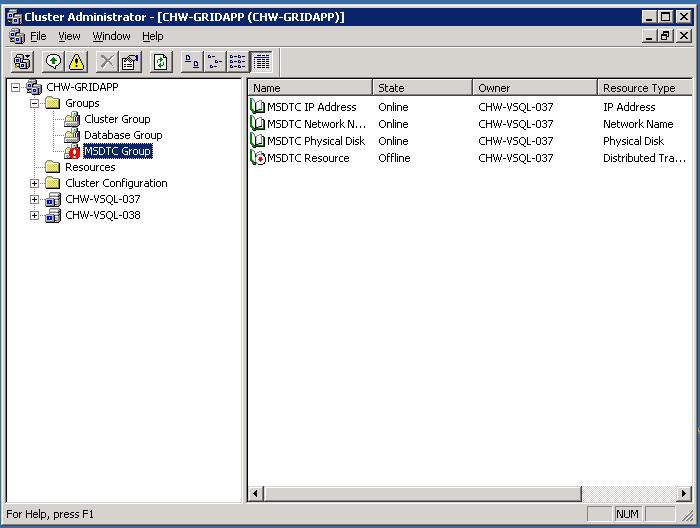
Task: Select Cluster Configuration label in tree
Action: point(117,183)
